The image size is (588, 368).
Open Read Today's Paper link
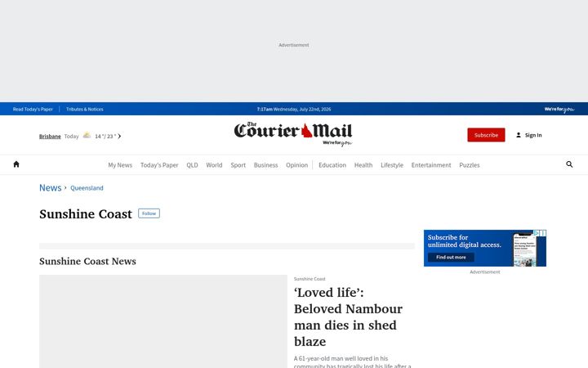pos(33,110)
